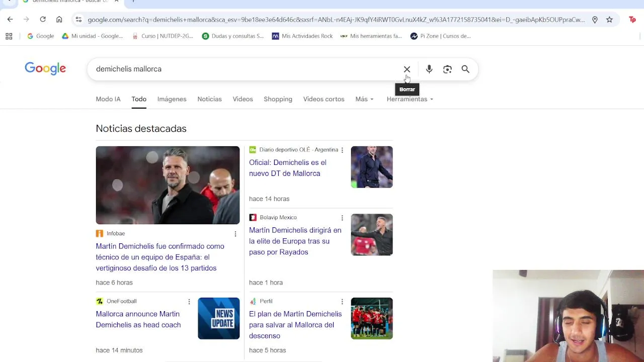Click the magnifying glass search button
The width and height of the screenshot is (644, 362).
(465, 69)
